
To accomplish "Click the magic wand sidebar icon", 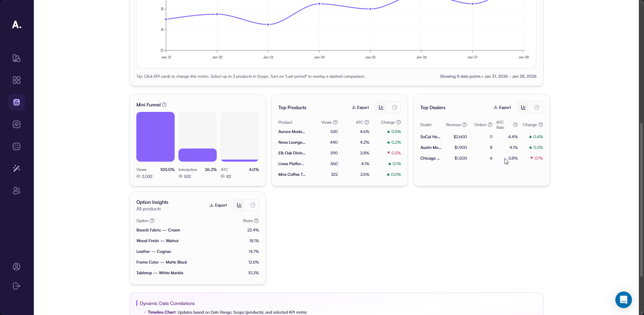I will tap(16, 169).
